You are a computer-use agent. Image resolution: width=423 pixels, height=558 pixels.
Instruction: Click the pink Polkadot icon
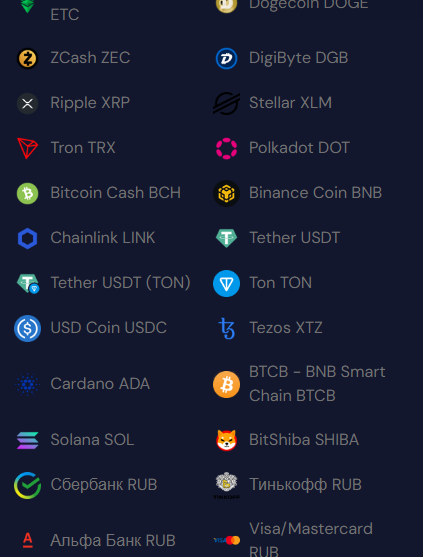click(x=226, y=148)
